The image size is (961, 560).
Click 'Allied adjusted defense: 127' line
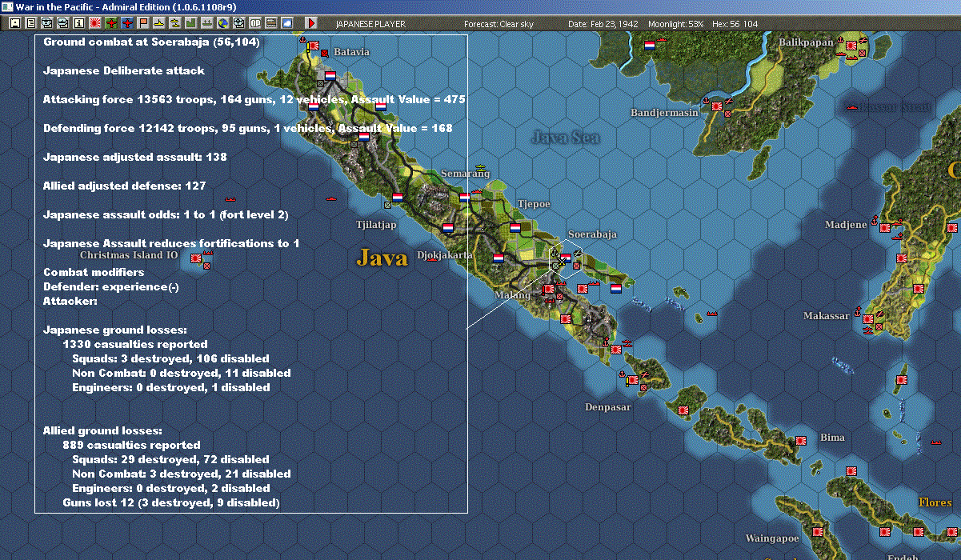(125, 186)
